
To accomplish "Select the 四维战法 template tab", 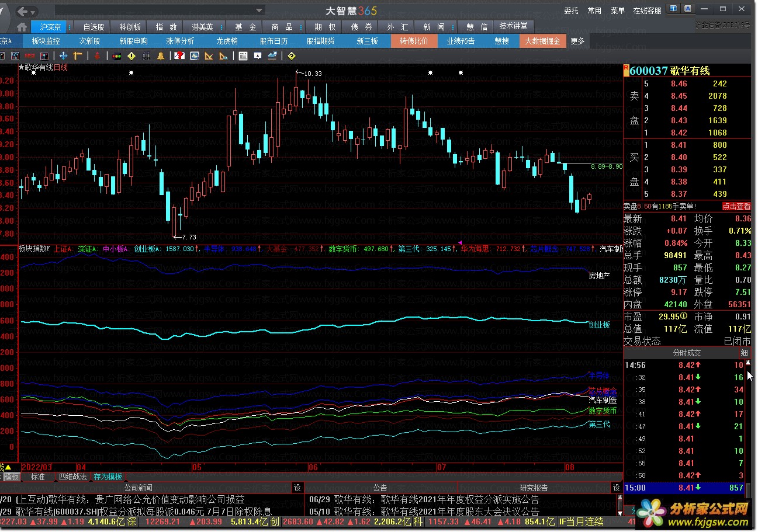I will pyautogui.click(x=72, y=477).
